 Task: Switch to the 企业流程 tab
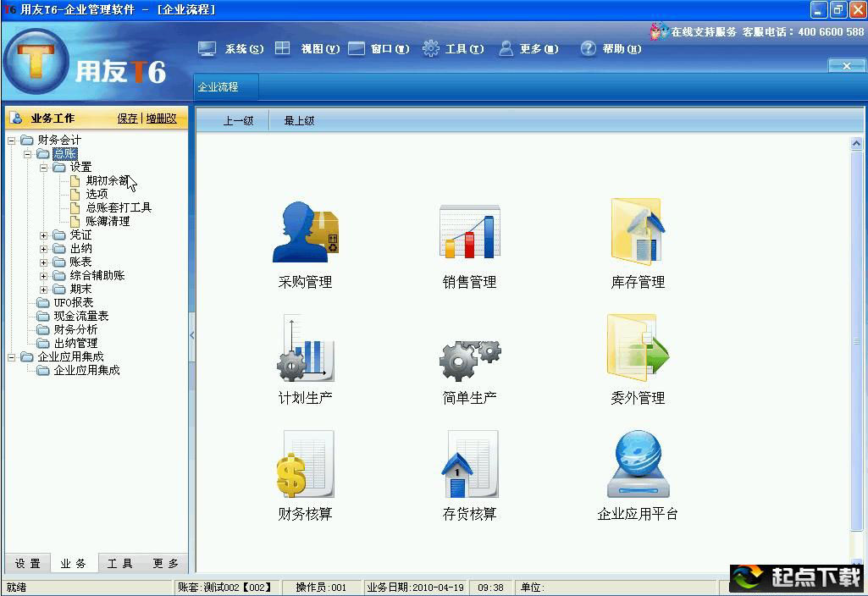coord(218,86)
